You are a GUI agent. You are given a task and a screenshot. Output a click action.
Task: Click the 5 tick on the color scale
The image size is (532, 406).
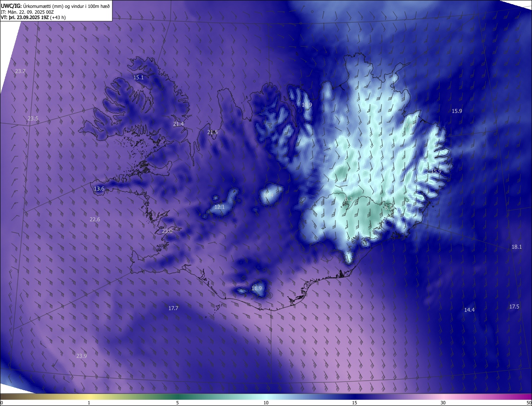(x=177, y=403)
